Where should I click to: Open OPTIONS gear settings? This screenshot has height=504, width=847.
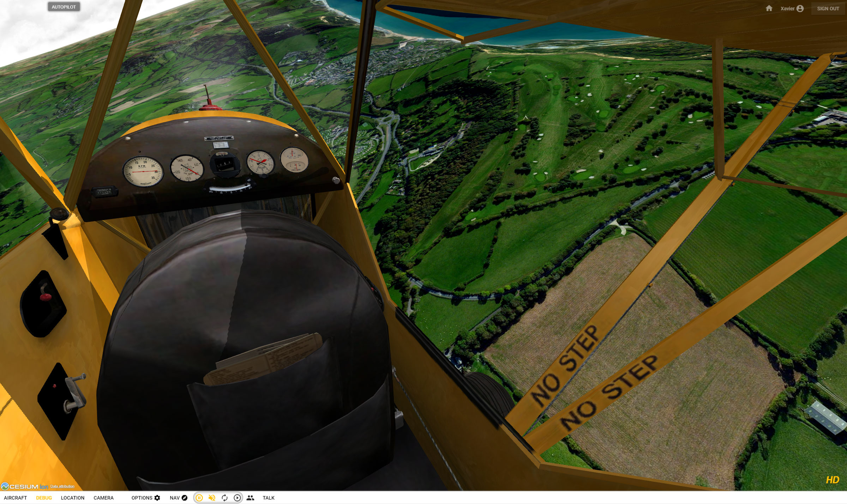[x=146, y=498]
